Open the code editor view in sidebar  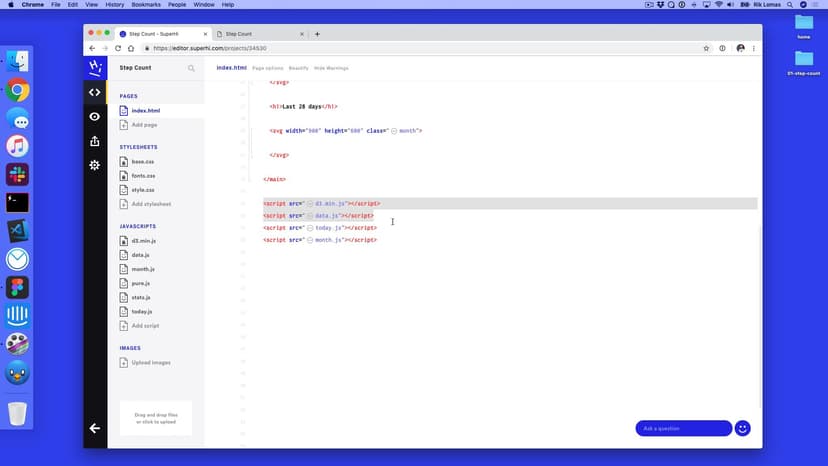click(95, 92)
